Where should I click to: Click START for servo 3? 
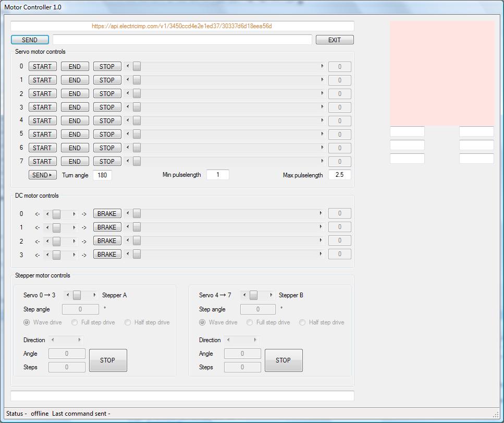tap(42, 107)
